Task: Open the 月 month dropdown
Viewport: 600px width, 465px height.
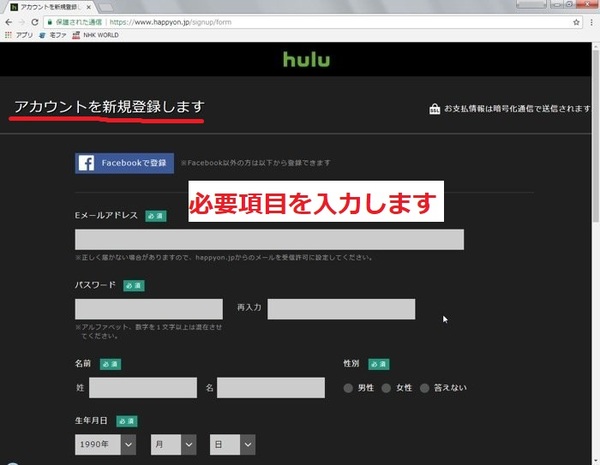Action: (174, 444)
